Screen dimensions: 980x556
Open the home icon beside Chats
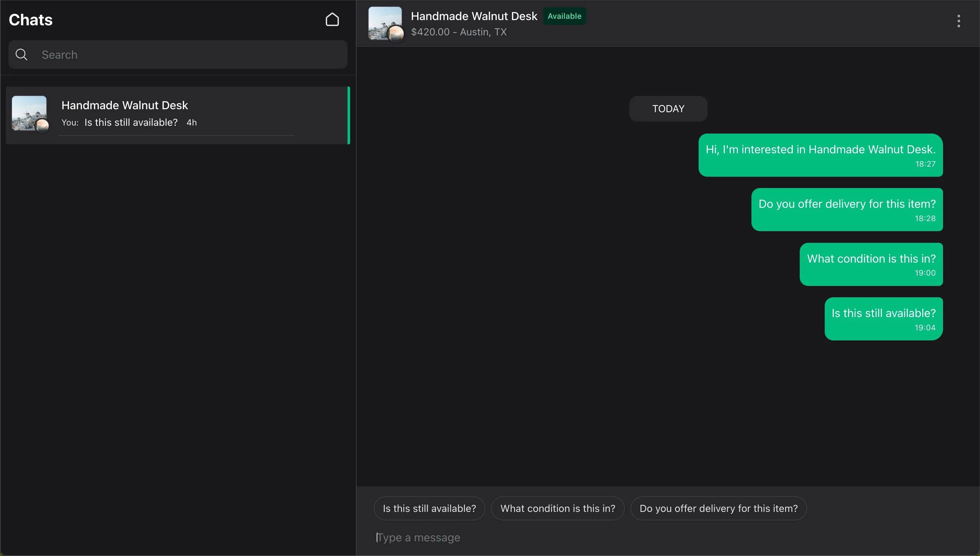point(332,20)
